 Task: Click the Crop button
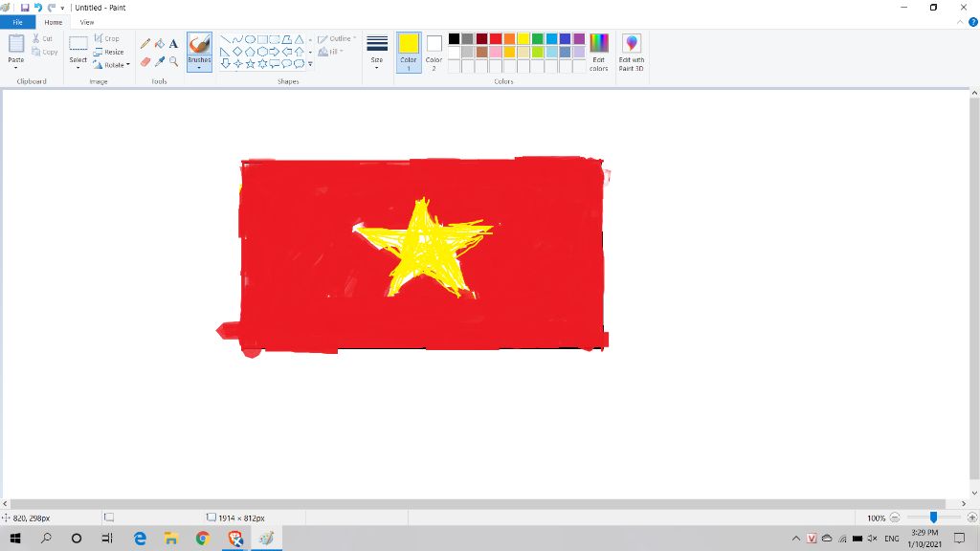coord(106,38)
